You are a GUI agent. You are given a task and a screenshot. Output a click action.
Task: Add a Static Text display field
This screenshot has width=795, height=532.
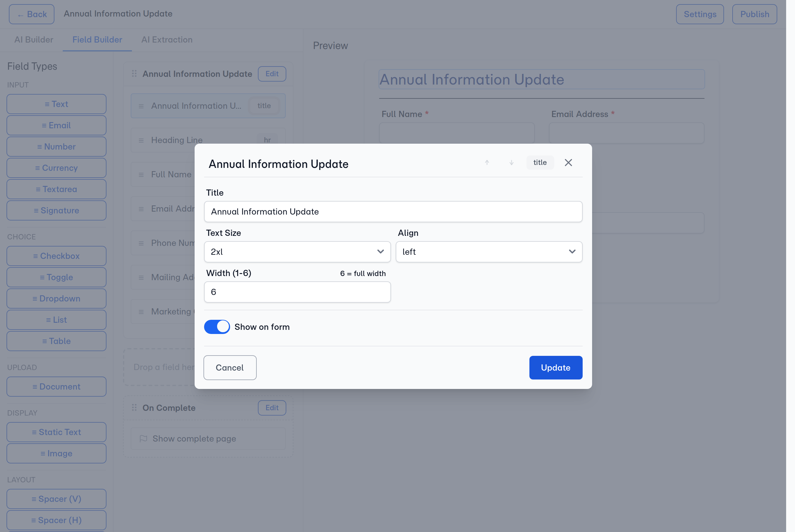pyautogui.click(x=56, y=432)
